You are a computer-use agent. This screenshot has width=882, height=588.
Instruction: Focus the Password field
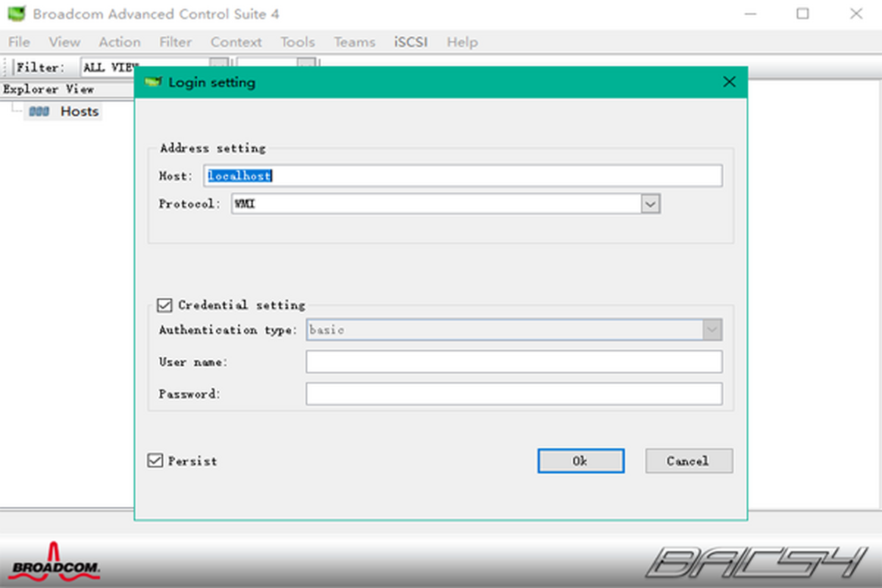coord(514,394)
